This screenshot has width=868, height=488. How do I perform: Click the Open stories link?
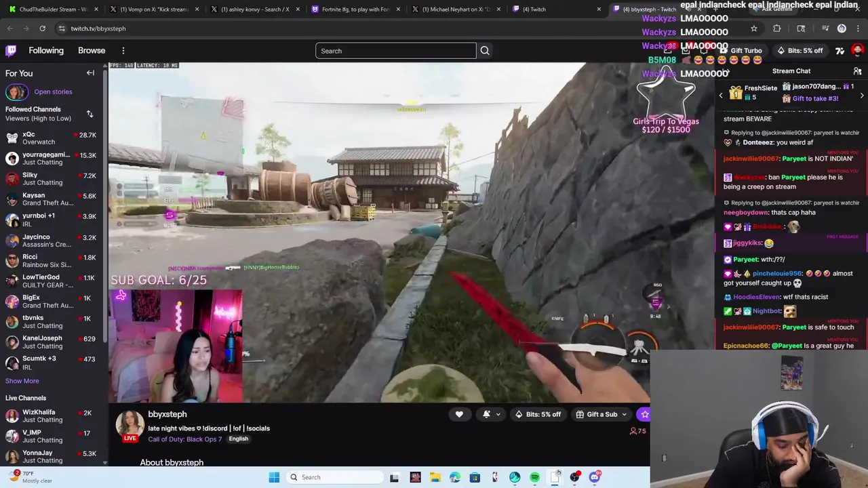tap(53, 92)
